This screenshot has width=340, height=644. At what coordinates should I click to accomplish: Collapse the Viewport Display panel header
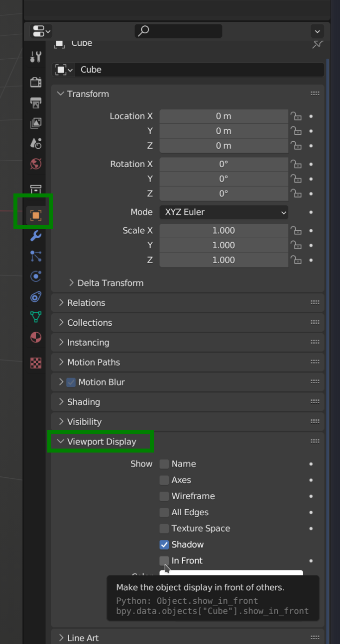[101, 442]
